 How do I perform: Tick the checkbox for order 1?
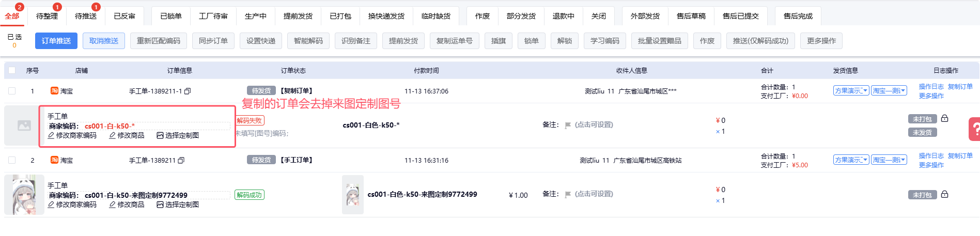point(12,91)
